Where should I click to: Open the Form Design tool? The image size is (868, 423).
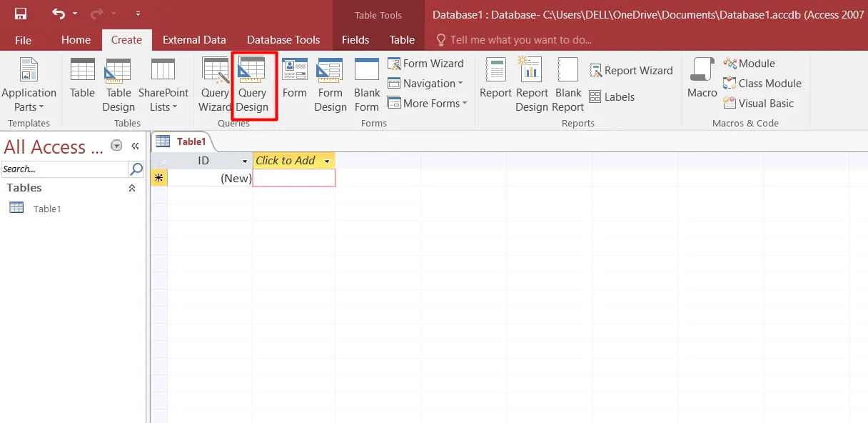click(x=330, y=84)
